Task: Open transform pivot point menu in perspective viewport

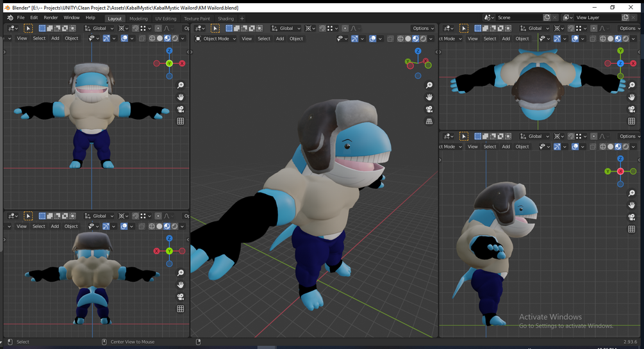Action: pyautogui.click(x=310, y=28)
